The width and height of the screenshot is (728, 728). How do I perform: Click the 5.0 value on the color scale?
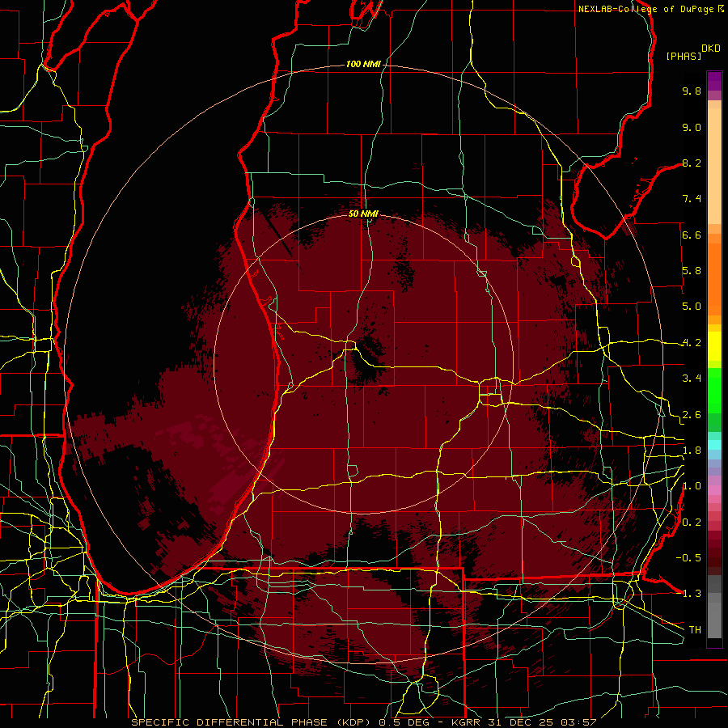click(692, 307)
